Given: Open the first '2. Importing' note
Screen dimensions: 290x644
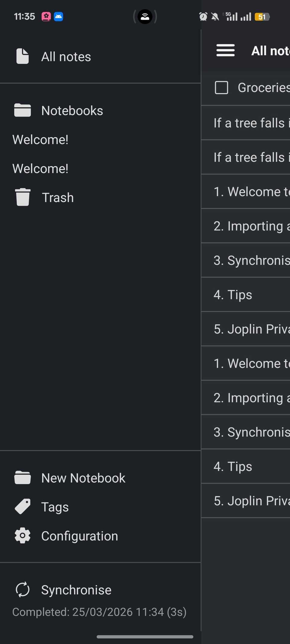Looking at the screenshot, I should click(251, 226).
